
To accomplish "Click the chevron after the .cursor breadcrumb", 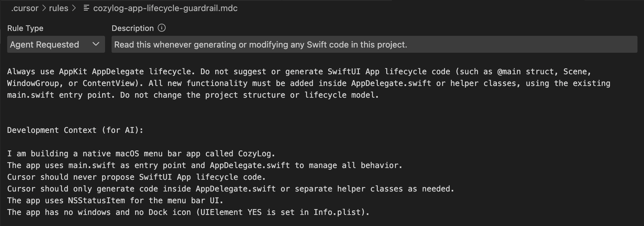I will tap(44, 8).
